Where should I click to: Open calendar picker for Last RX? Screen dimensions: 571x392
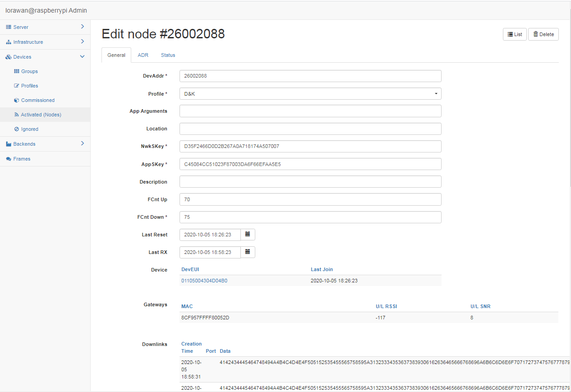pyautogui.click(x=248, y=252)
